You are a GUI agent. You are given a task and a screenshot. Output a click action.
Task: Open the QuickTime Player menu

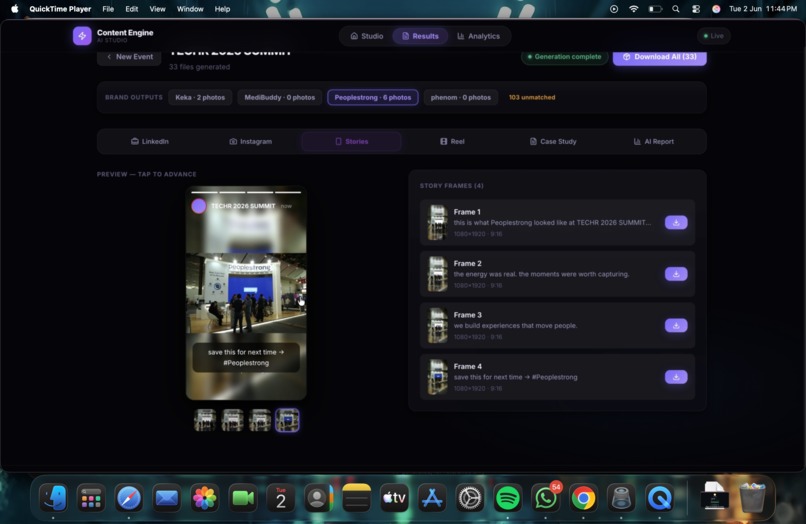(60, 9)
